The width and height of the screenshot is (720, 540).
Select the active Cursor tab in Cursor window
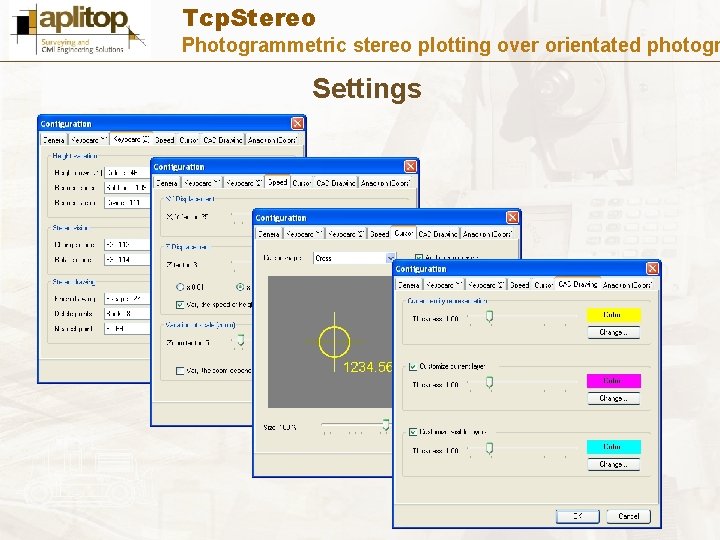pos(404,233)
